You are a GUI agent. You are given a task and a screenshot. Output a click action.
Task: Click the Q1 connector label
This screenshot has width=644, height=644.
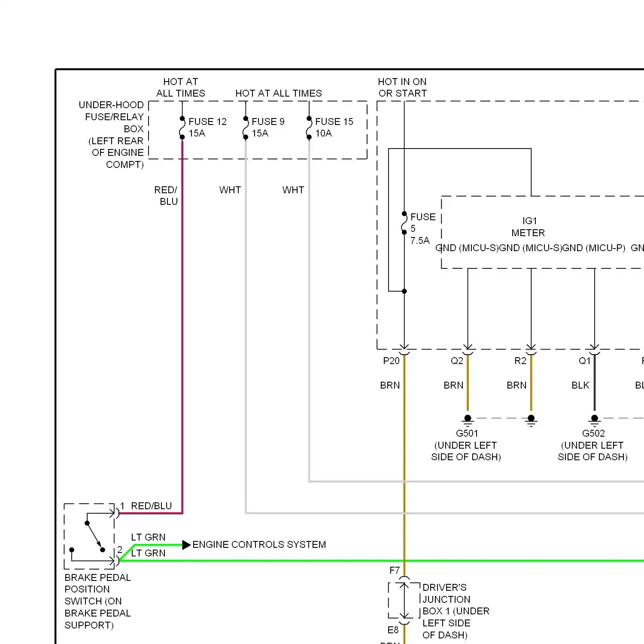(x=585, y=361)
